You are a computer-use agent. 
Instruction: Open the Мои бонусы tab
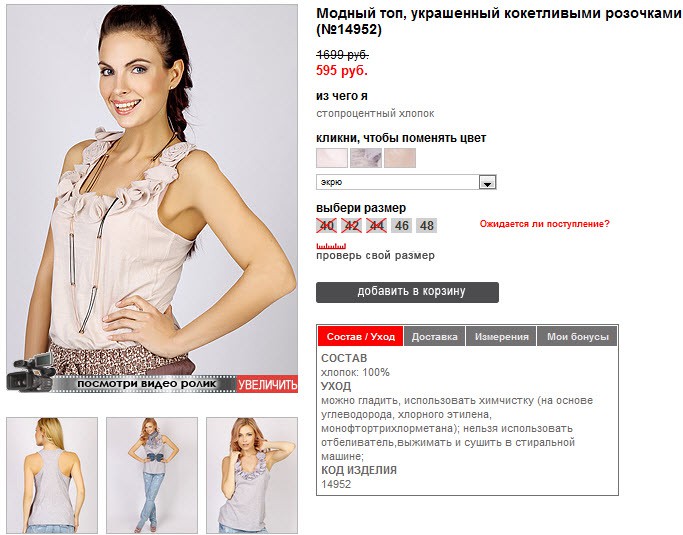578,336
